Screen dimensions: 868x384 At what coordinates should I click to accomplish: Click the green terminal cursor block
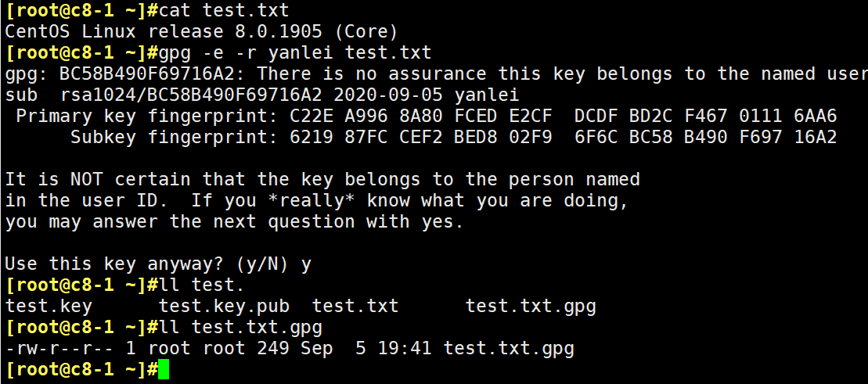coord(164,370)
